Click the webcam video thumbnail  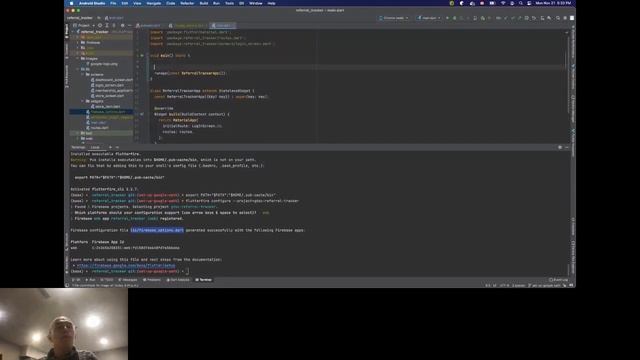pyautogui.click(x=64, y=324)
